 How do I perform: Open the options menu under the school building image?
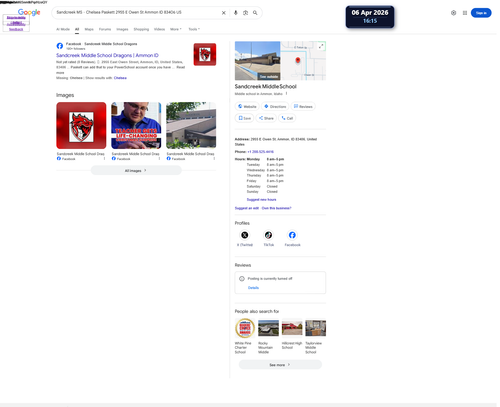pyautogui.click(x=214, y=159)
